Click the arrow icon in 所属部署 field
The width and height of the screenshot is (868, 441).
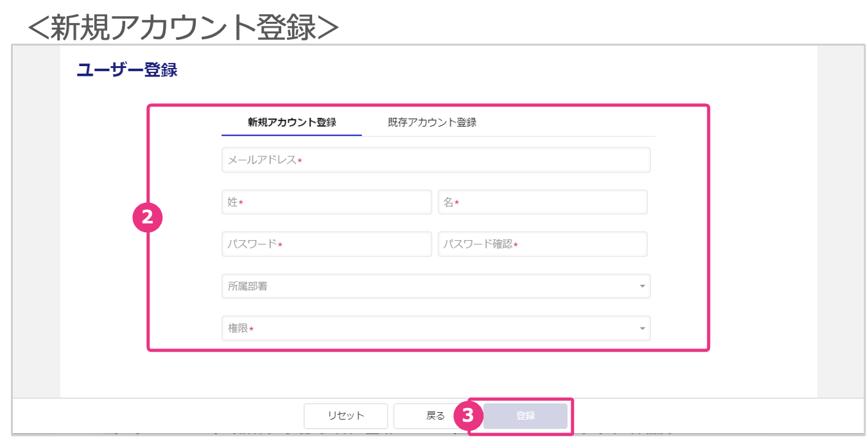tap(642, 286)
